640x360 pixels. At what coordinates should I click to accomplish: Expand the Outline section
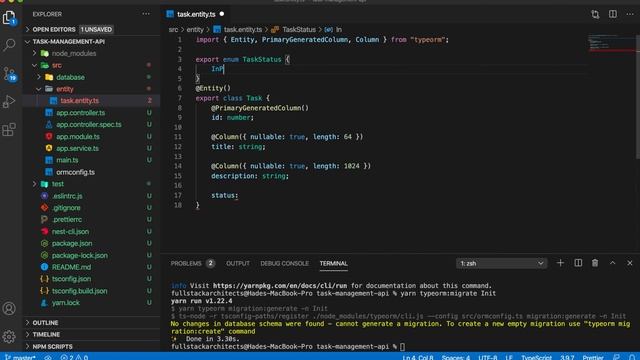tap(45, 322)
